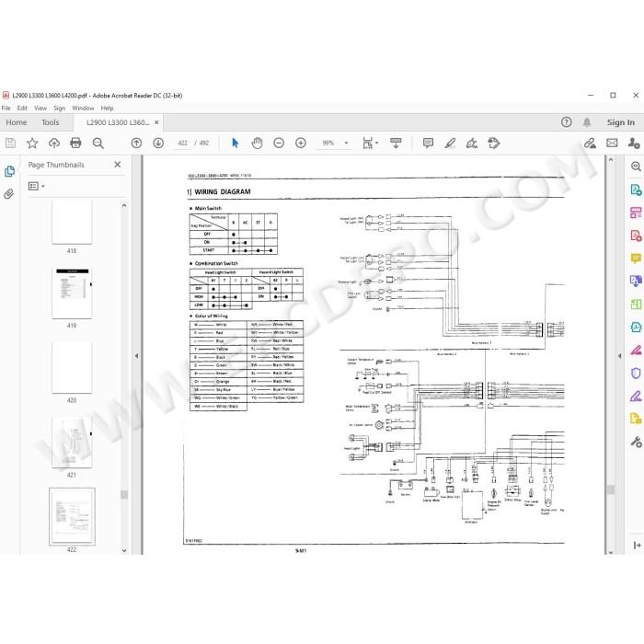
Task: Upload file to cloud icon
Action: pyautogui.click(x=53, y=143)
